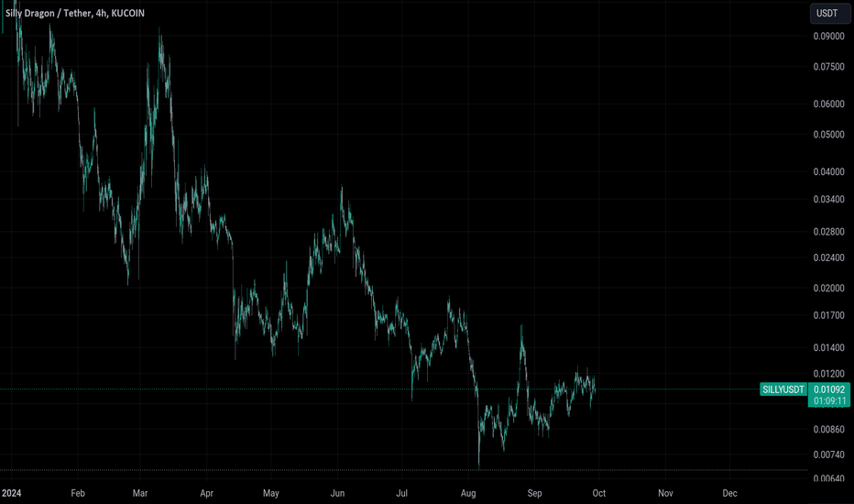Click the 0.03400 price axis label

(828, 200)
